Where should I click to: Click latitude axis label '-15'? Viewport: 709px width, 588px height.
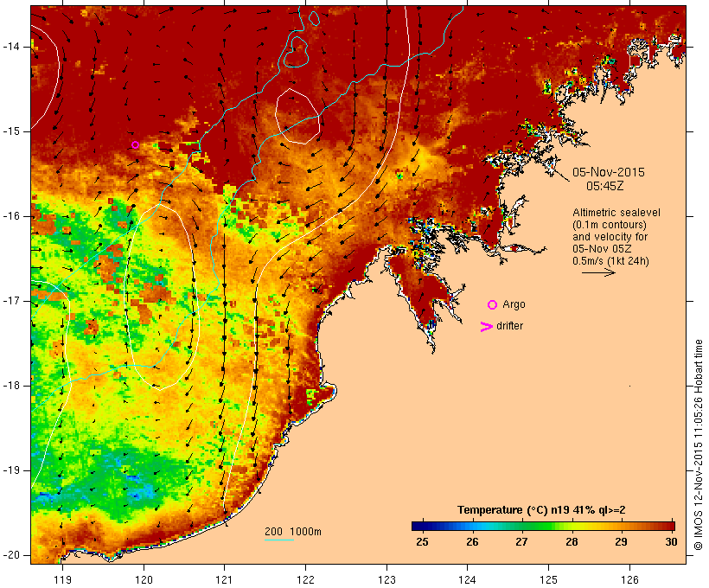click(x=11, y=131)
